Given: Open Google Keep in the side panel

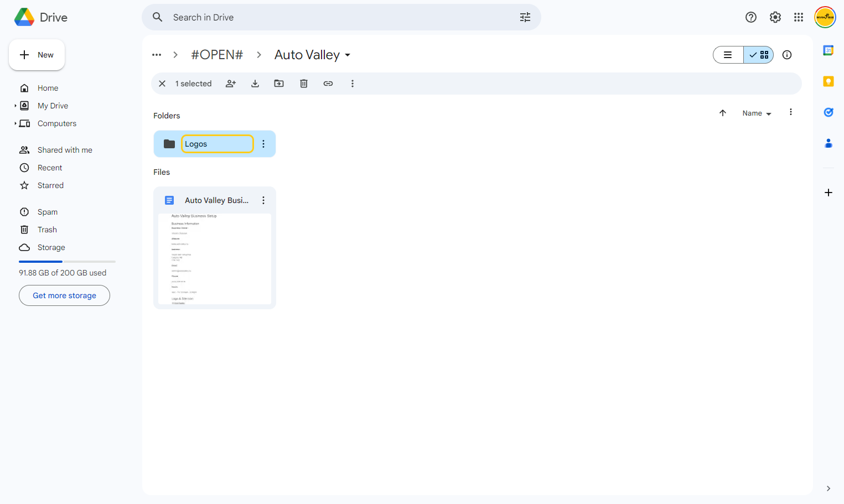Looking at the screenshot, I should coord(829,81).
